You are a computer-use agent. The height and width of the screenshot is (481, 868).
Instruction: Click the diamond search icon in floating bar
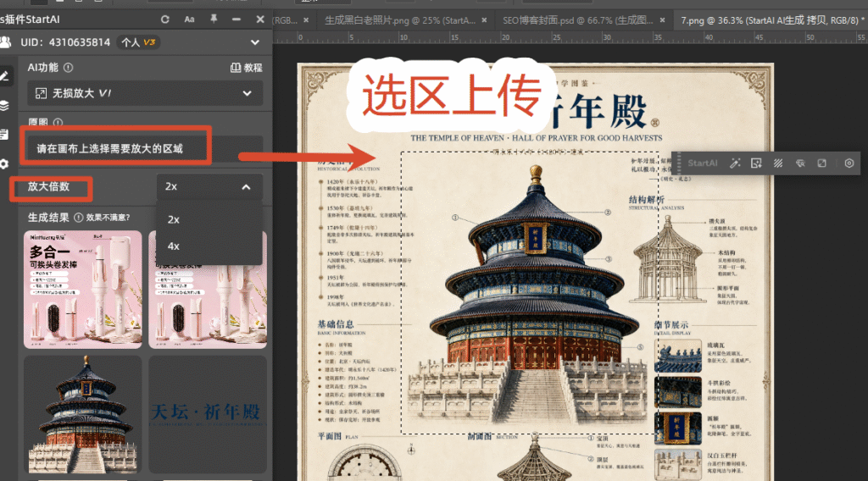click(800, 163)
